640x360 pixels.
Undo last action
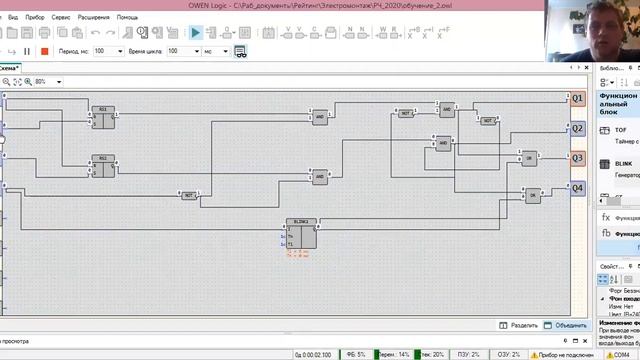[x=96, y=33]
